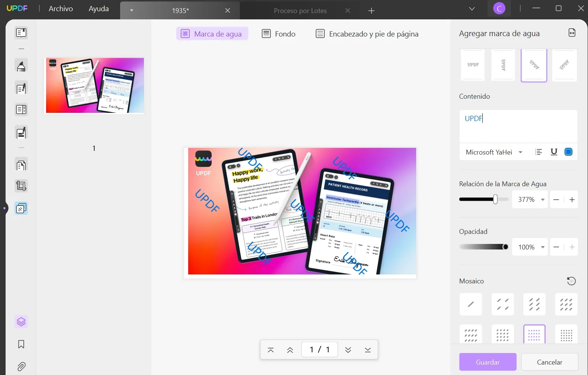
Task: Select the six-mark mosaic tile option
Action: click(534, 304)
